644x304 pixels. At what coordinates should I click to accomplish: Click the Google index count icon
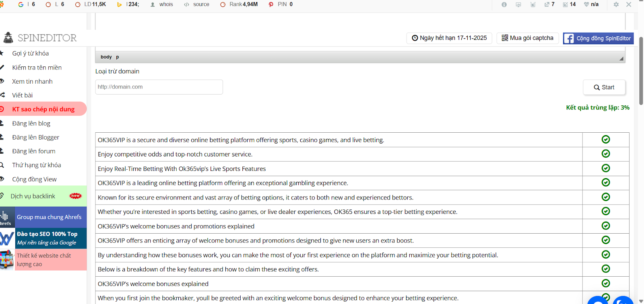tap(21, 4)
